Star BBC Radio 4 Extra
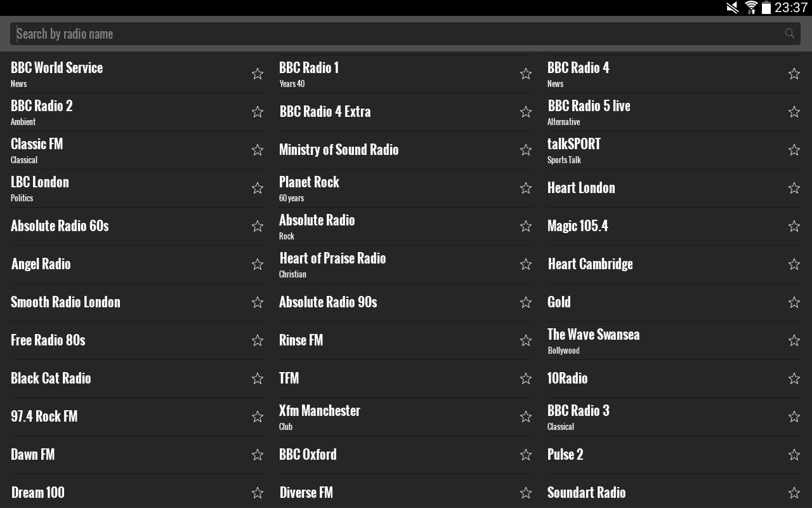 click(526, 112)
